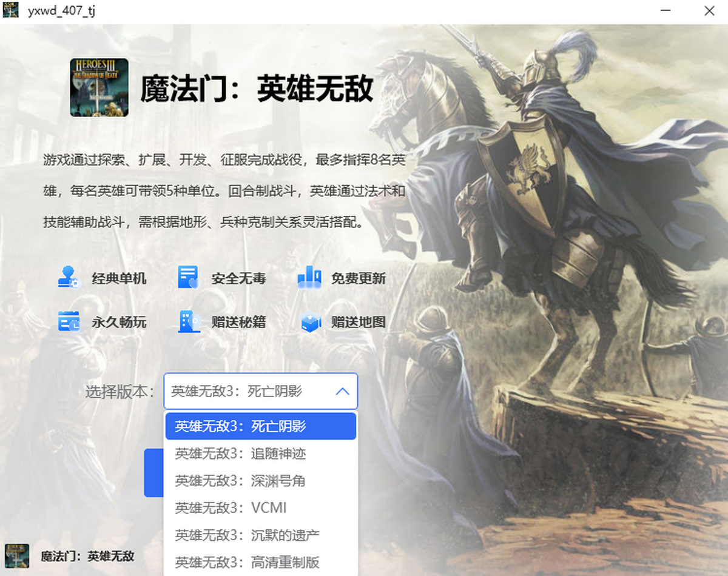Viewport: 728px width, 576px height.
Task: Click the 选择版本 label
Action: pos(121,392)
